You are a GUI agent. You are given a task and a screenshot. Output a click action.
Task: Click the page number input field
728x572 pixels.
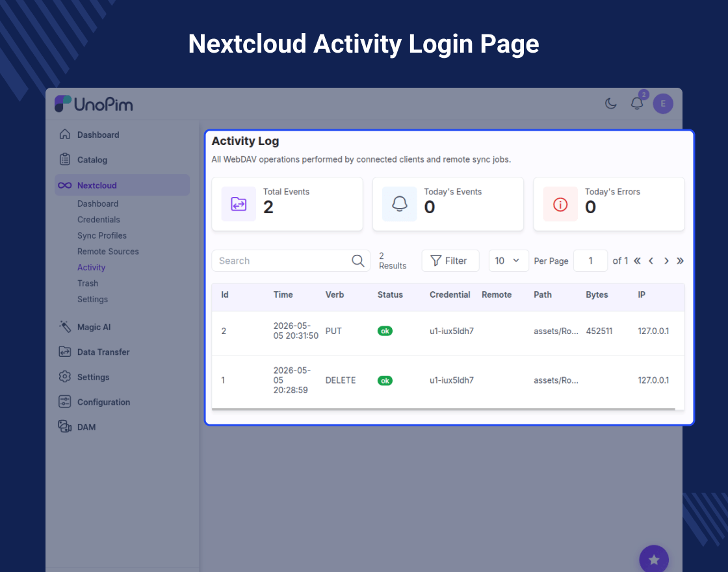pyautogui.click(x=591, y=261)
